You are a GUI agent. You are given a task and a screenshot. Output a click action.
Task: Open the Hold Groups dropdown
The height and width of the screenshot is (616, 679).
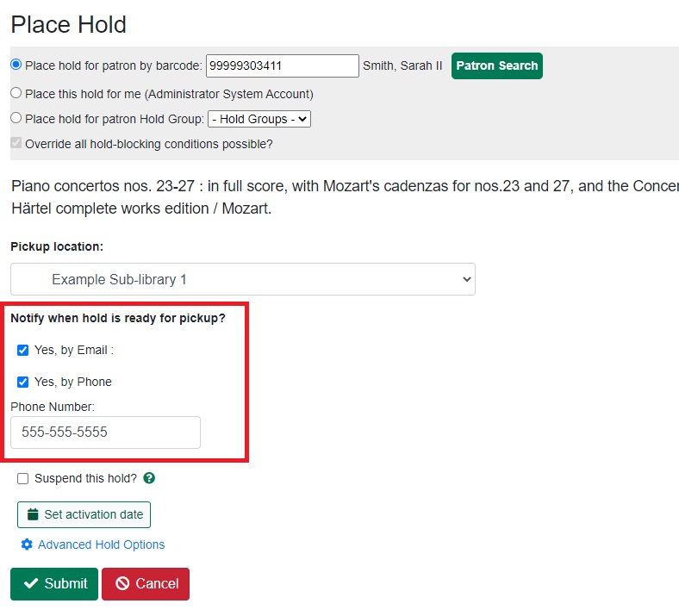point(259,119)
